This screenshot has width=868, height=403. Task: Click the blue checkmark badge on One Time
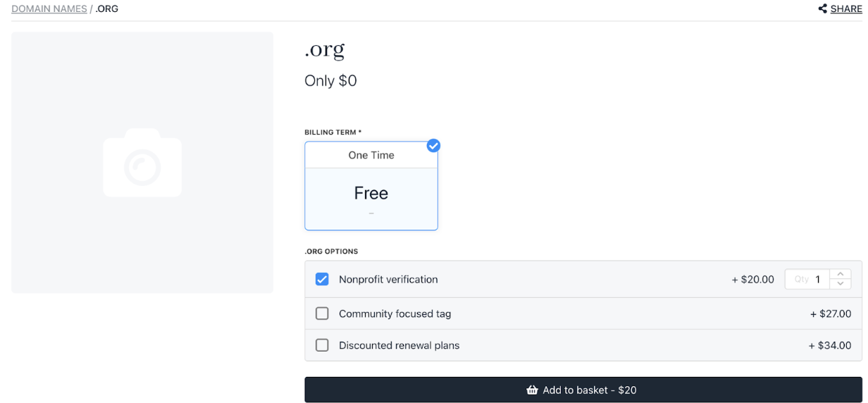434,145
